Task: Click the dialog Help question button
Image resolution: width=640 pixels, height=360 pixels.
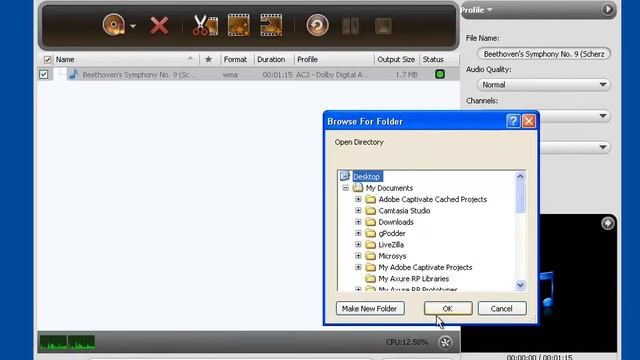Action: tap(513, 121)
